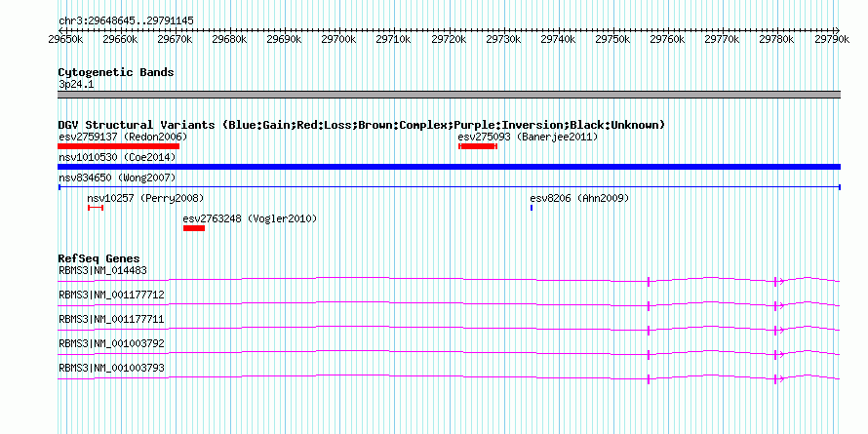Open the RBMS3|NM_001177712 transcript label

point(111,296)
